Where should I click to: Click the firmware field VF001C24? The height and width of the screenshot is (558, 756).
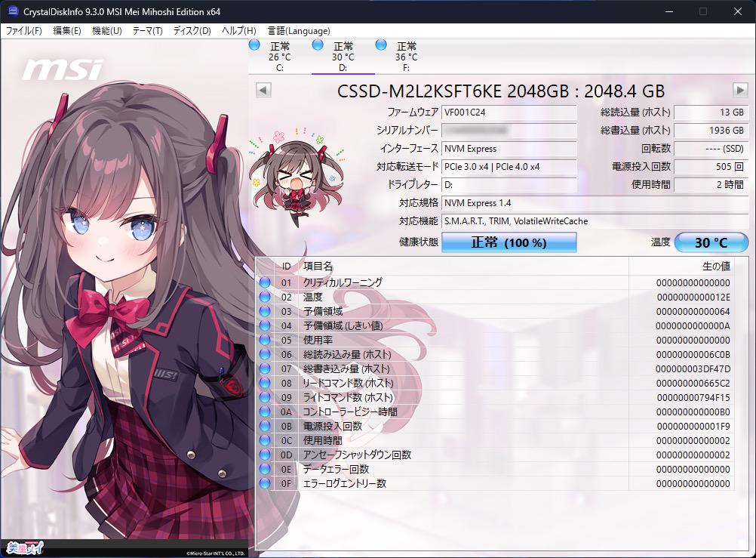tap(509, 113)
